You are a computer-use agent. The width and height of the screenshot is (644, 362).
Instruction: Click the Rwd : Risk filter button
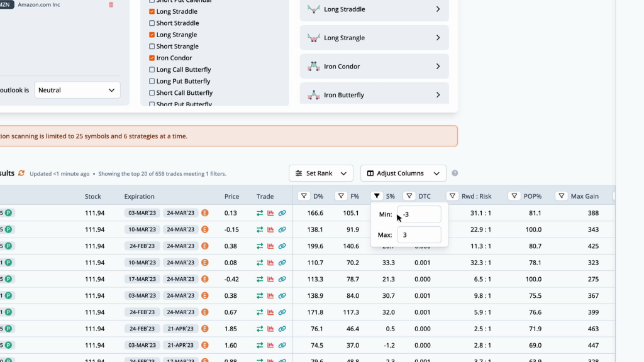pos(452,196)
